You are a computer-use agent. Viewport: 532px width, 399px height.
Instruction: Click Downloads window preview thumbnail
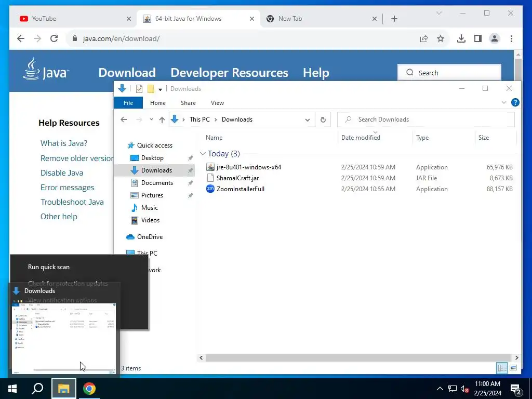tap(64, 338)
